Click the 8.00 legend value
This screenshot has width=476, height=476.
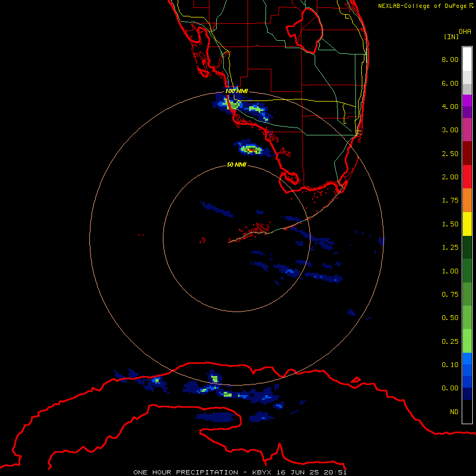[x=450, y=59]
